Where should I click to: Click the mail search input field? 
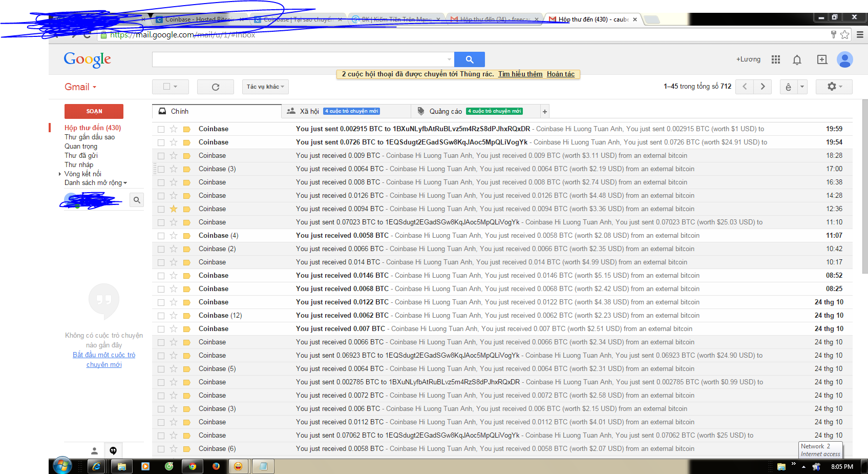pos(299,59)
